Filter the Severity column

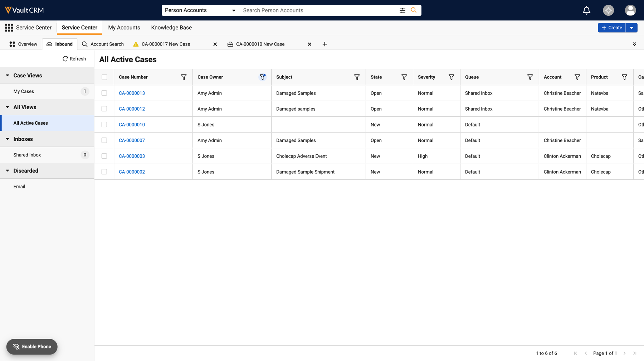[x=451, y=77]
